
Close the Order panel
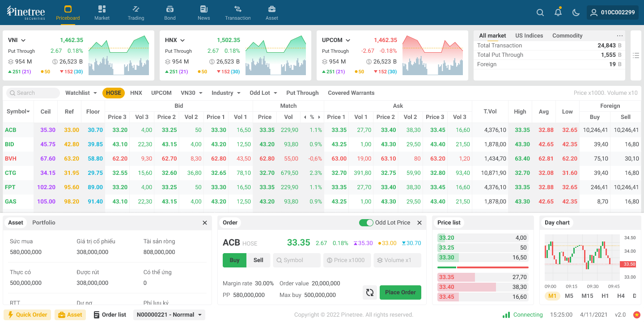point(419,223)
